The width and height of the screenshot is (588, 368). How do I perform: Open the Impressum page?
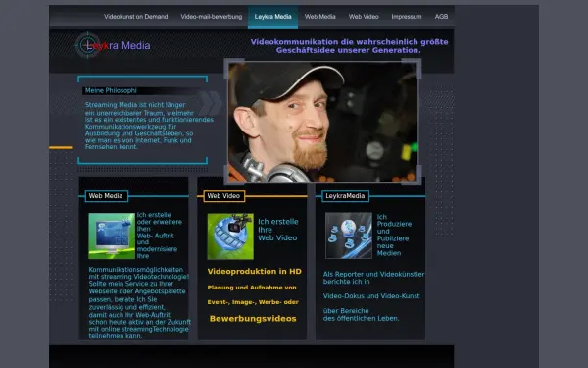coord(407,17)
